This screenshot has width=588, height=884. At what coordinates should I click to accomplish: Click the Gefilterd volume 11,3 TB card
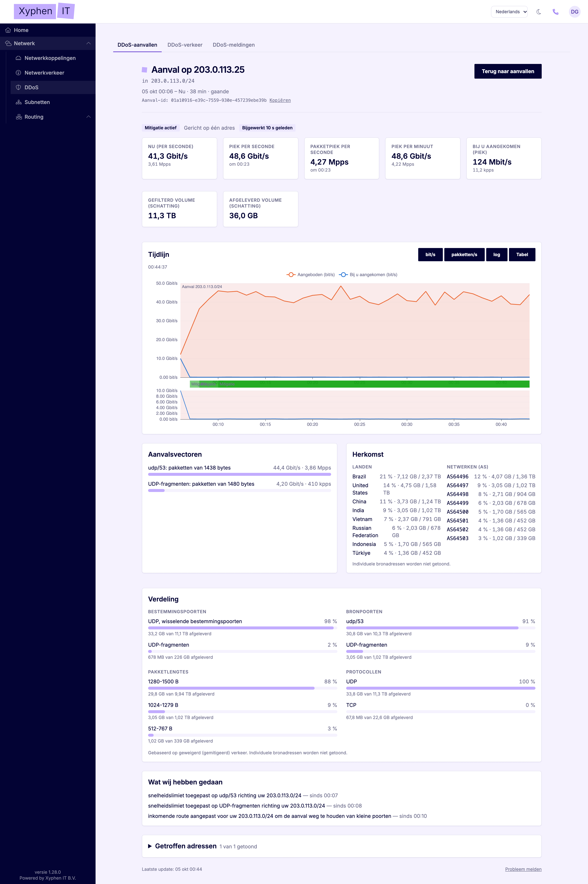coord(180,209)
